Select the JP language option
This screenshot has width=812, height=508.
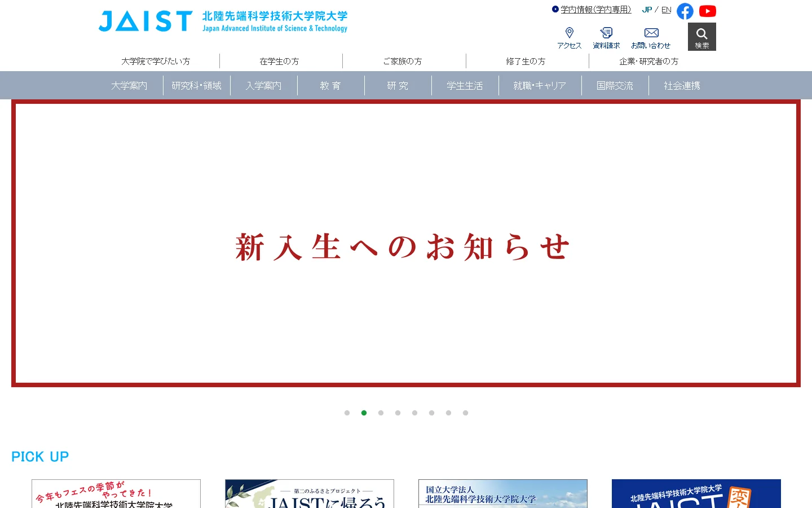647,10
